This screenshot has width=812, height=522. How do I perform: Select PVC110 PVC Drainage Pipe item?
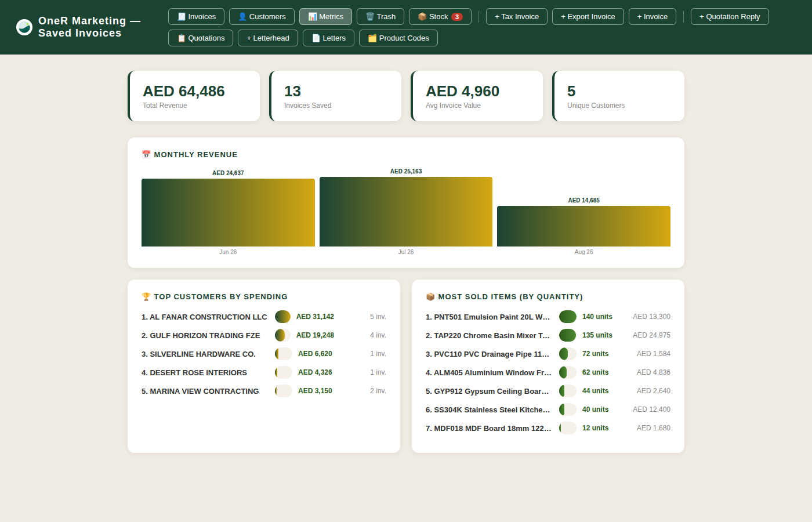[548, 354]
